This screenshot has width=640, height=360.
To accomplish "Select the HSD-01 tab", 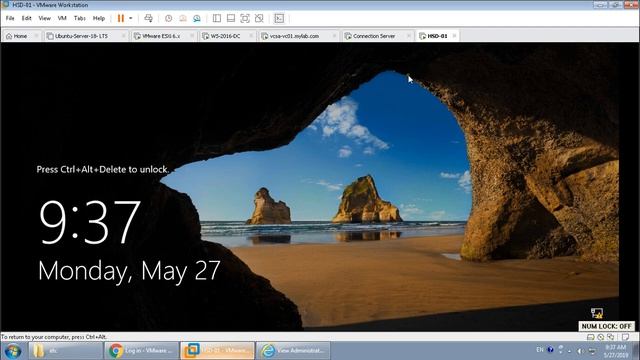I will click(x=437, y=36).
